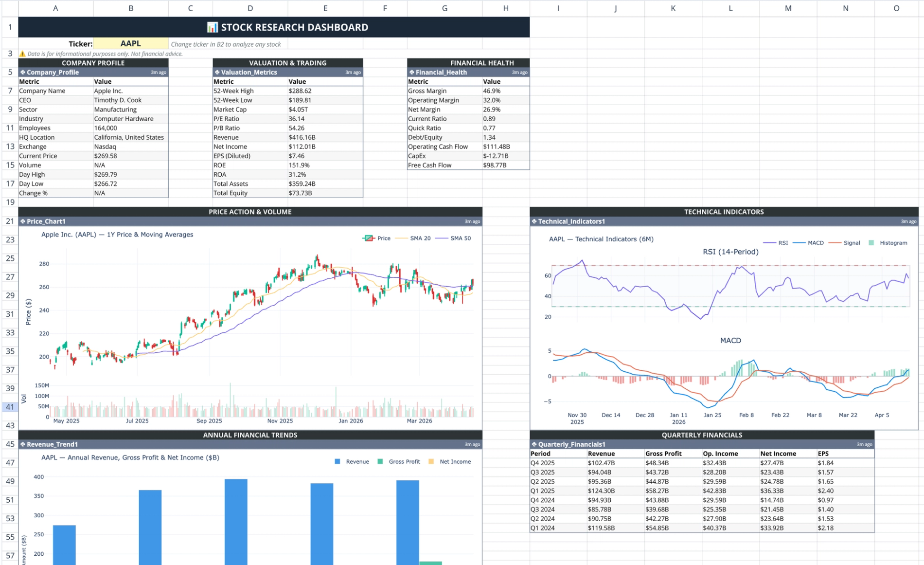Image resolution: width=924 pixels, height=565 pixels.
Task: Select the AAPL ticker input cell
Action: click(131, 43)
